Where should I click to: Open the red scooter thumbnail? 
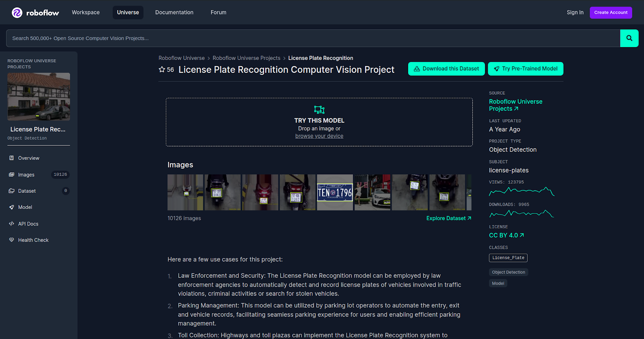pos(260,192)
